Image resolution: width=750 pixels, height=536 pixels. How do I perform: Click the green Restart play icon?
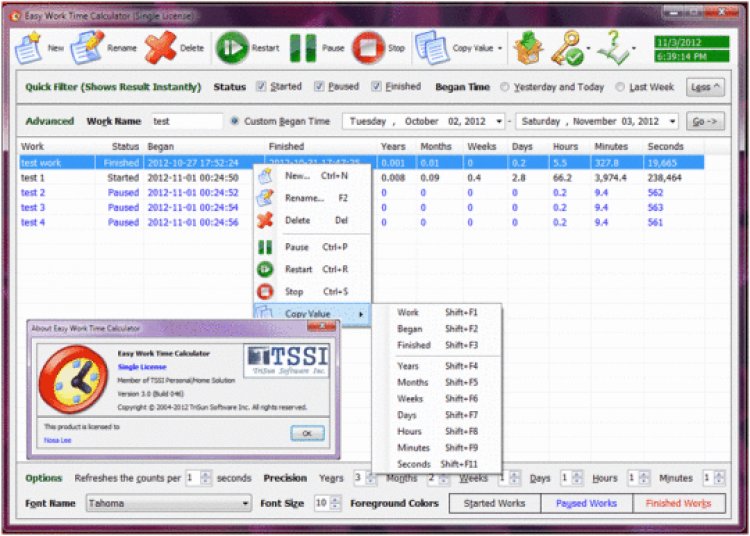point(232,48)
